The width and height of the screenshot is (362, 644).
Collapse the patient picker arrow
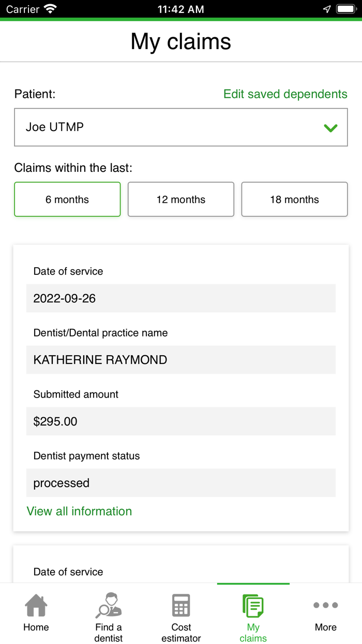pos(330,127)
